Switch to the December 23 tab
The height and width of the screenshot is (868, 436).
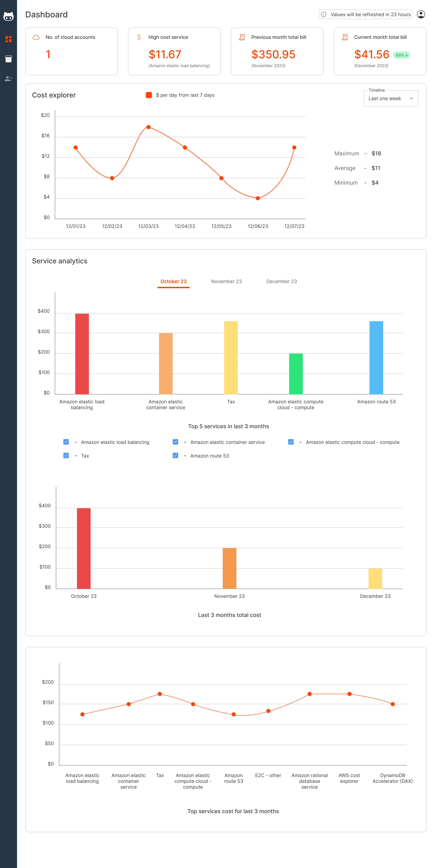282,281
